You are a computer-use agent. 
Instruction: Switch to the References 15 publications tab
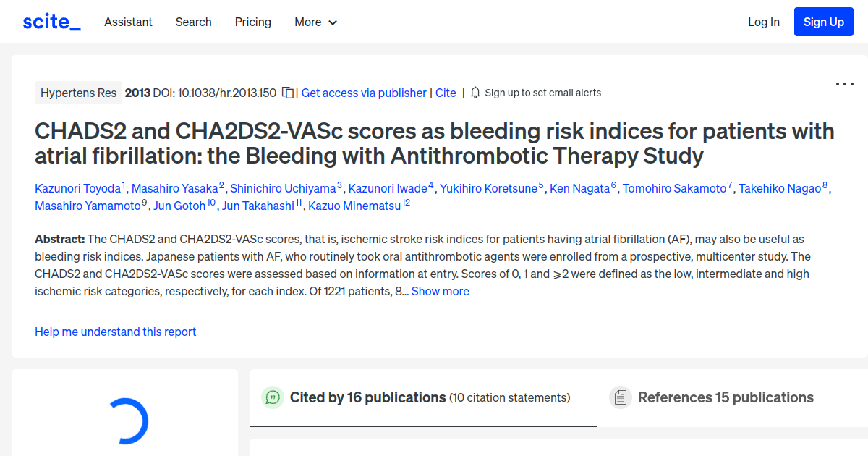[726, 397]
